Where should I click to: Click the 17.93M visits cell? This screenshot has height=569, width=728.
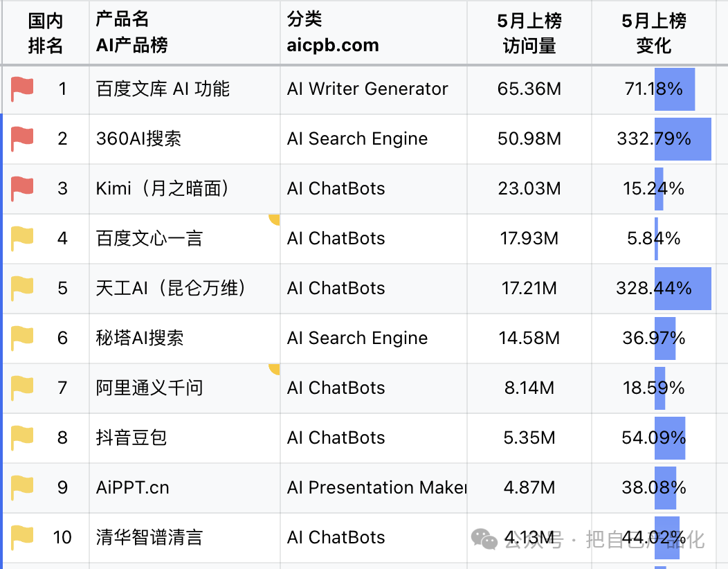(529, 239)
